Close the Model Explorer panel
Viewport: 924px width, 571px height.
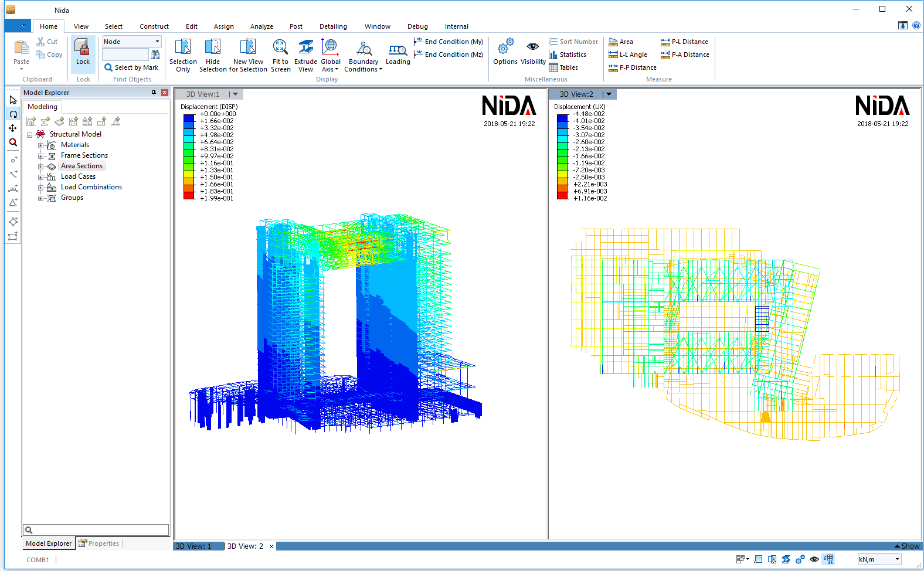165,93
